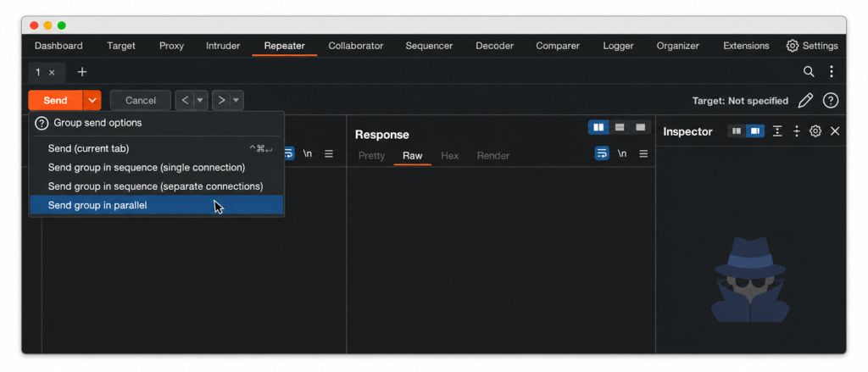The width and height of the screenshot is (868, 372).
Task: Open the Extensions tab
Action: (x=746, y=46)
